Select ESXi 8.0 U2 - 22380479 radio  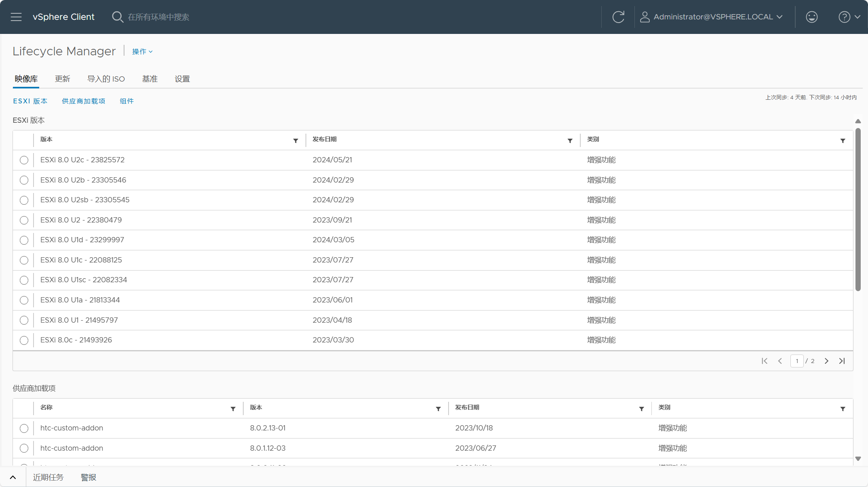click(24, 220)
